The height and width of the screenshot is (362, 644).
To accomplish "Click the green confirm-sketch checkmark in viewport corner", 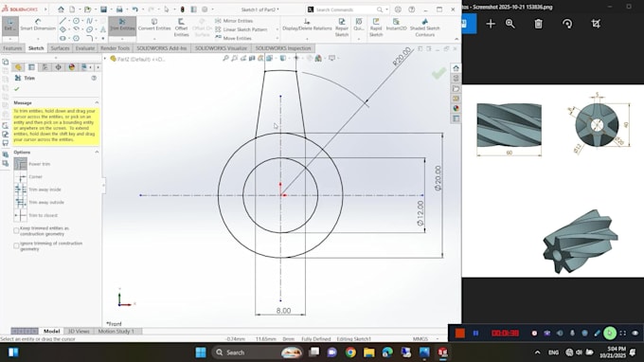I will point(438,73).
